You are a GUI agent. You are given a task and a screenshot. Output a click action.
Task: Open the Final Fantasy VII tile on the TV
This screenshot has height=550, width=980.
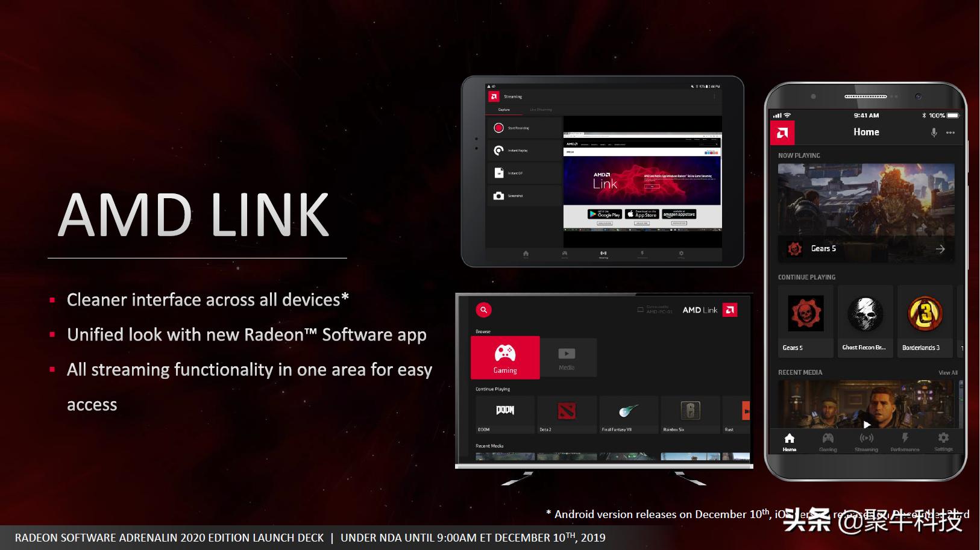629,414
